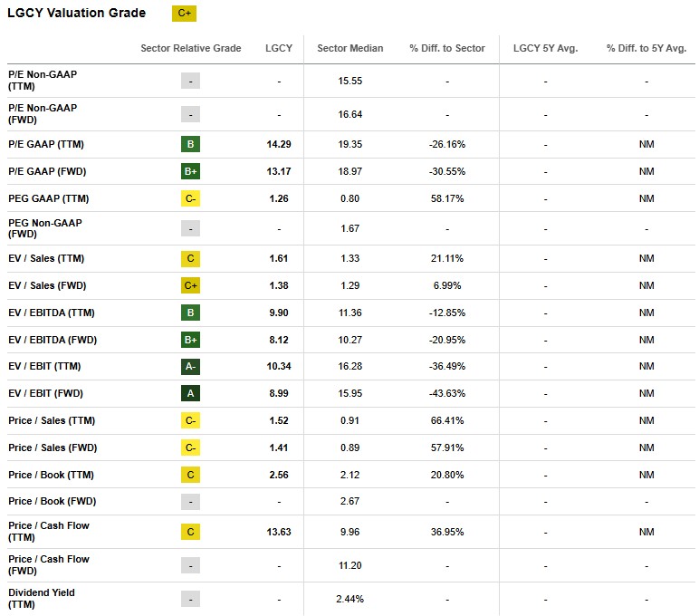
Task: Select the % Diff. to Sector column header
Action: tap(447, 48)
